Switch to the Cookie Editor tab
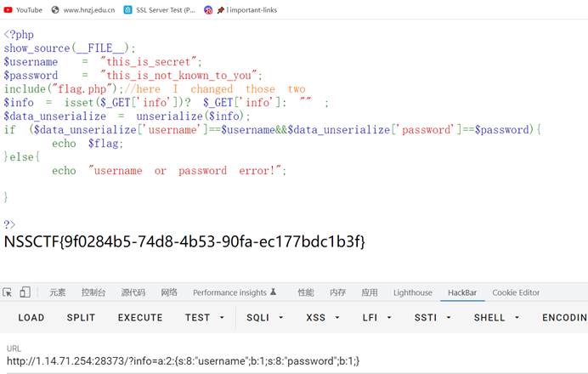588x374 pixels. tap(516, 292)
